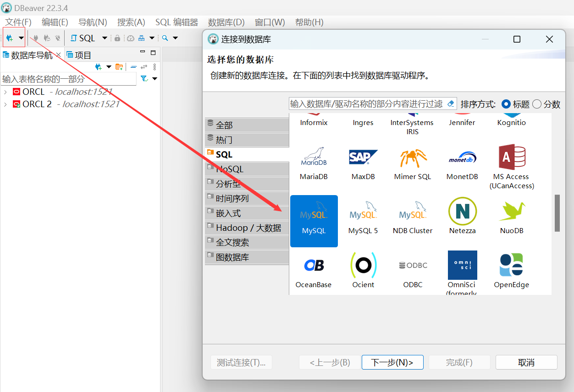Clear the driver filter with eraser icon

click(x=451, y=104)
